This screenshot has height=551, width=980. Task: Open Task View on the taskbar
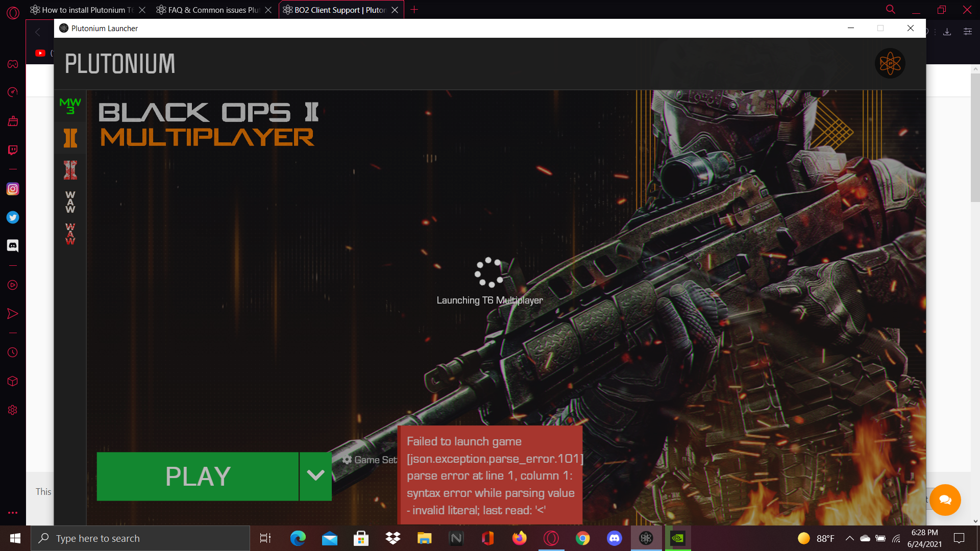pyautogui.click(x=265, y=538)
